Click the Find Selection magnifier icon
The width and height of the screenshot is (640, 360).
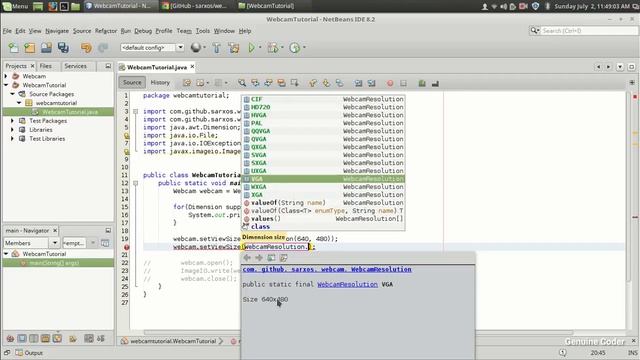[242, 83]
